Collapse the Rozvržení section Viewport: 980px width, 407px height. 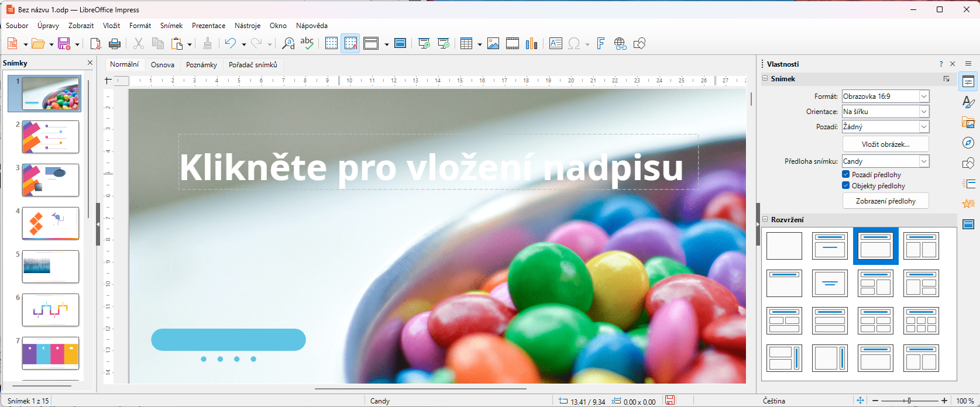pos(765,220)
